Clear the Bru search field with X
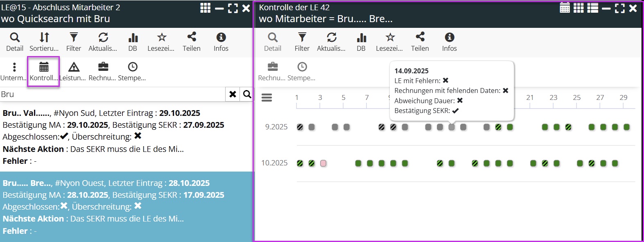Screen dimensions: 644x242 (233, 94)
